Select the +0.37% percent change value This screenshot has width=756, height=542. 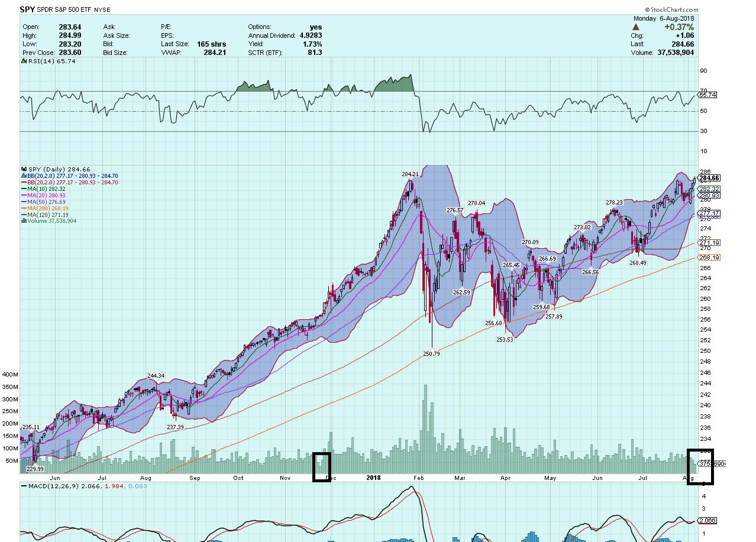pos(679,27)
